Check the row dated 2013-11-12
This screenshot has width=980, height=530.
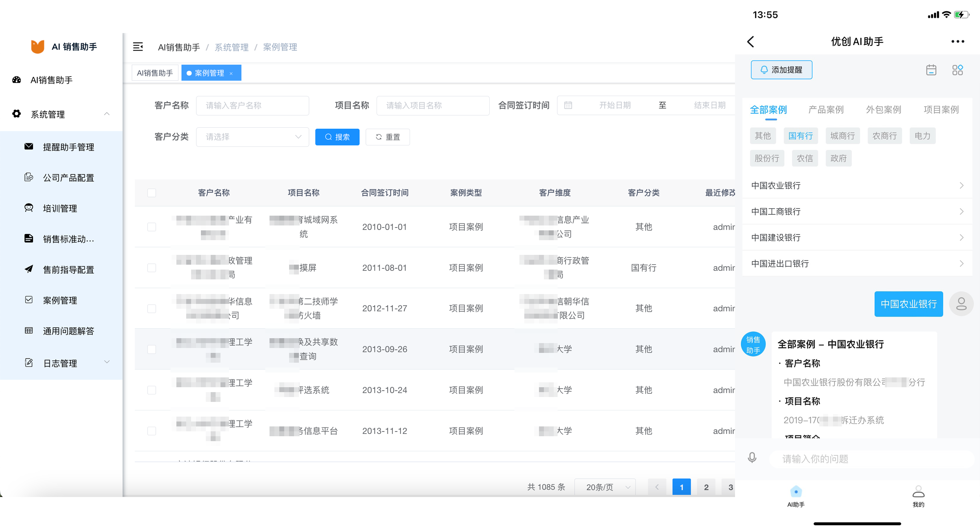coord(152,431)
